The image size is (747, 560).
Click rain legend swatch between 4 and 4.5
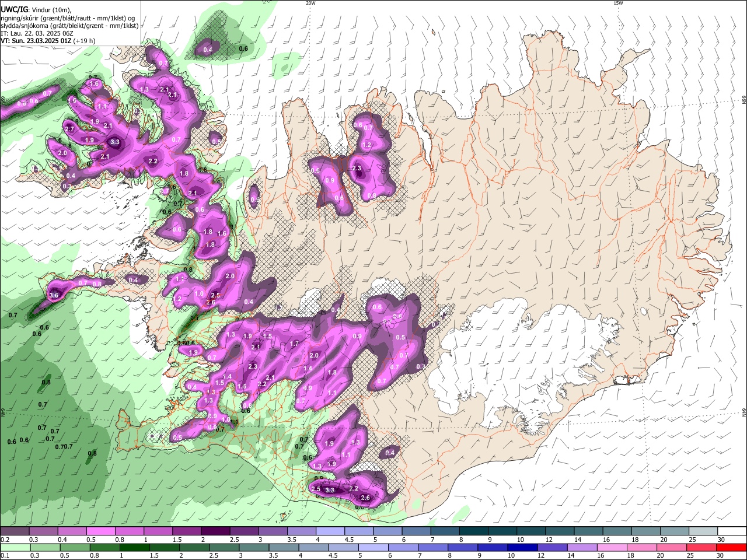tap(314, 547)
